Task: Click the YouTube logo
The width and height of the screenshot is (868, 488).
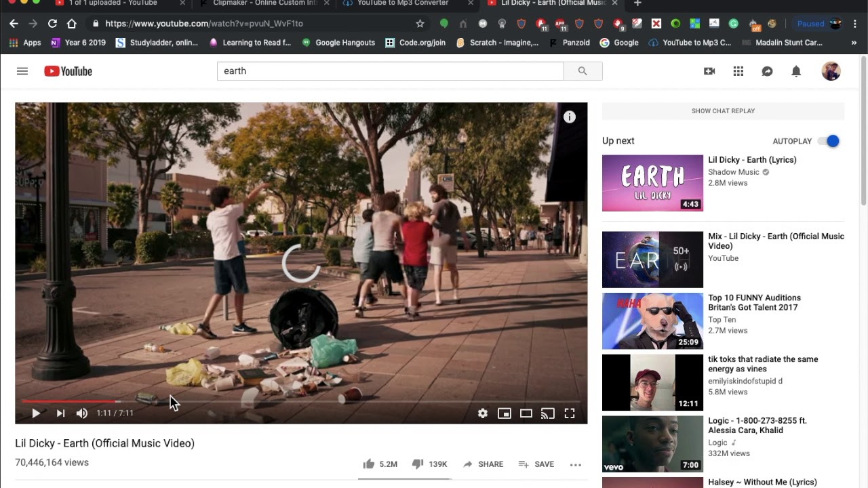Action: pos(68,71)
